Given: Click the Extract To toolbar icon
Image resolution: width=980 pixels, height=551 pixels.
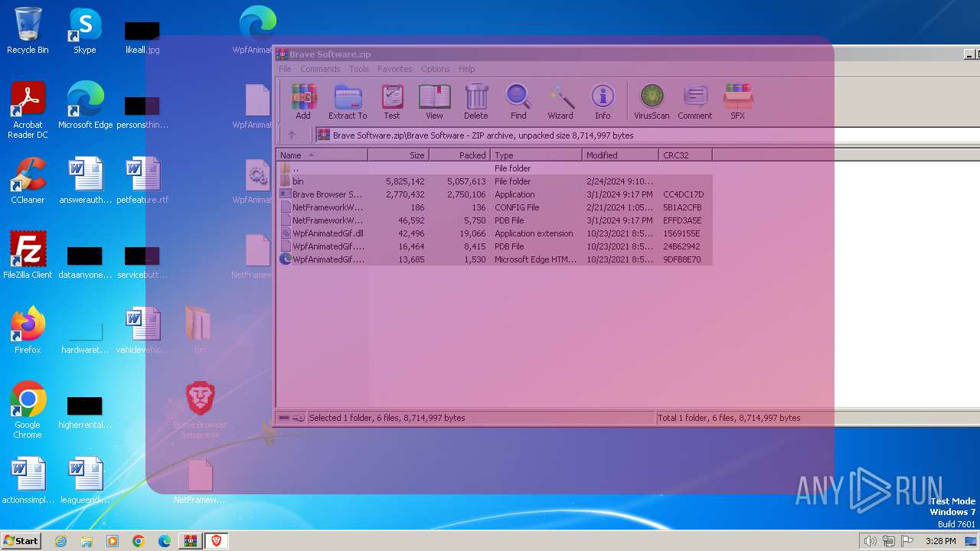Looking at the screenshot, I should click(x=348, y=102).
